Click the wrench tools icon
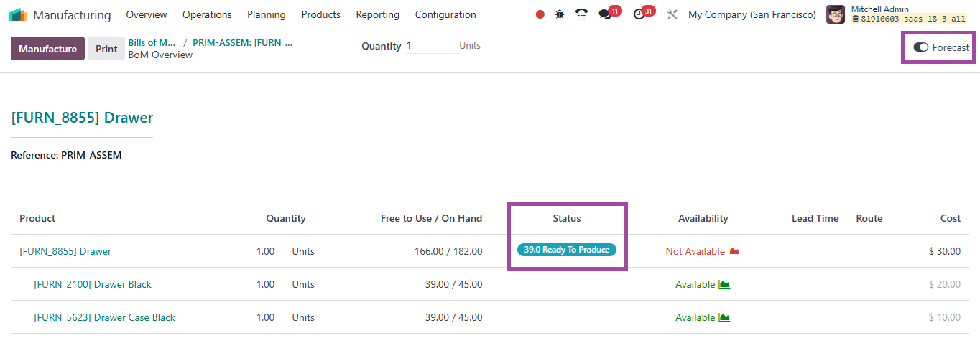The width and height of the screenshot is (980, 361). pyautogui.click(x=672, y=14)
